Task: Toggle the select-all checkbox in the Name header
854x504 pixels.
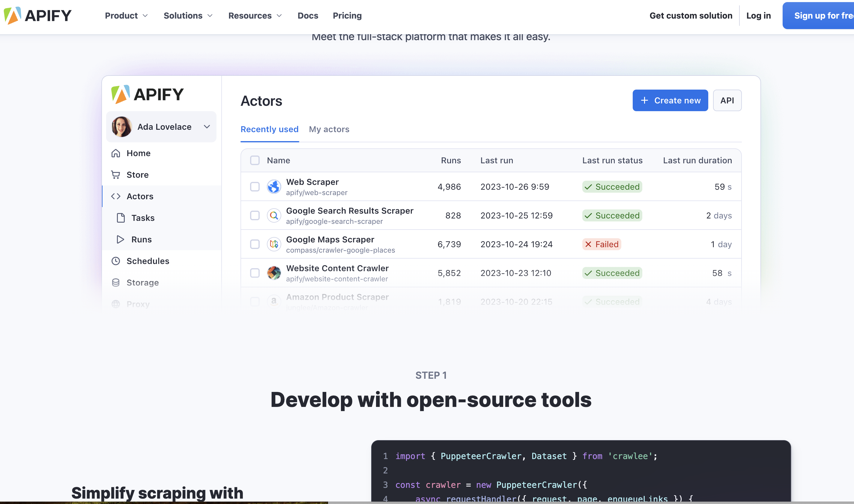Action: [x=255, y=160]
